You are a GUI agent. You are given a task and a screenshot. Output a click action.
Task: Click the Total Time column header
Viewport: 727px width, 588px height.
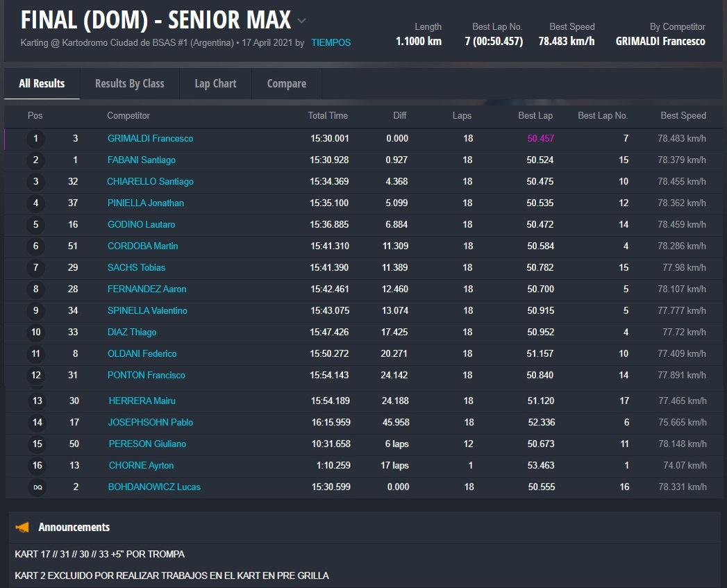tap(328, 116)
